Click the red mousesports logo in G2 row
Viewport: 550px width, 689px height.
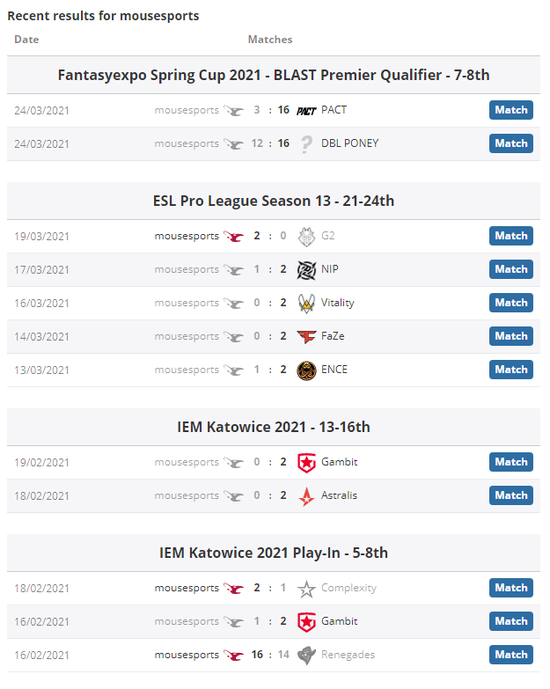tap(233, 236)
